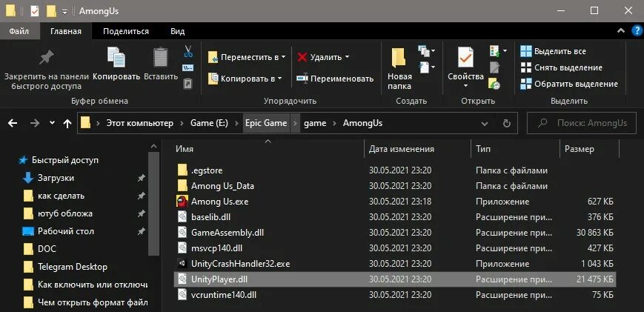Open Easy access dropdown under New item
The width and height of the screenshot is (644, 312).
tap(426, 67)
